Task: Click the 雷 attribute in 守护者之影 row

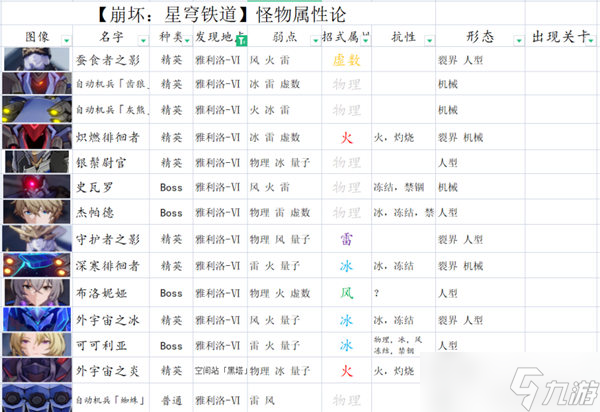Action: pyautogui.click(x=346, y=239)
